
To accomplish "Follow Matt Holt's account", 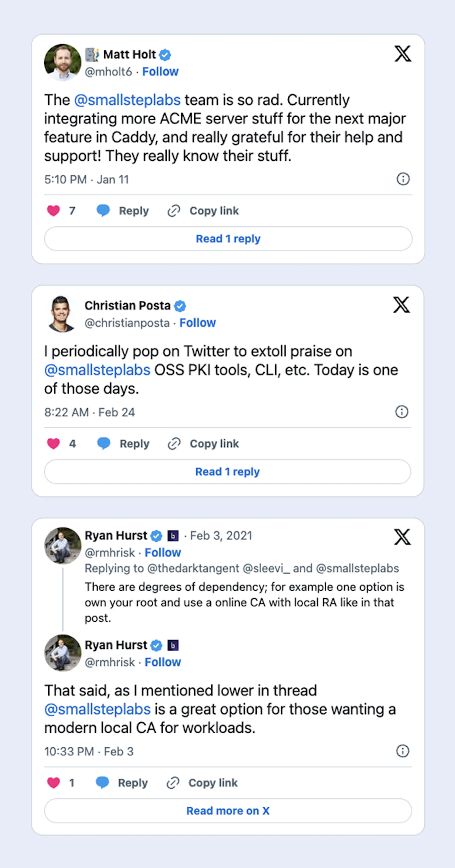I will [x=160, y=72].
